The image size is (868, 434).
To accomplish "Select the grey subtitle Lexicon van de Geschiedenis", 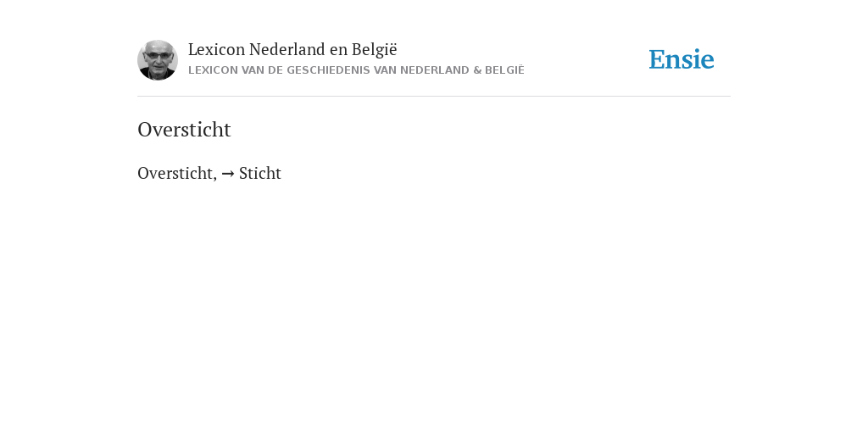I will coord(357,70).
